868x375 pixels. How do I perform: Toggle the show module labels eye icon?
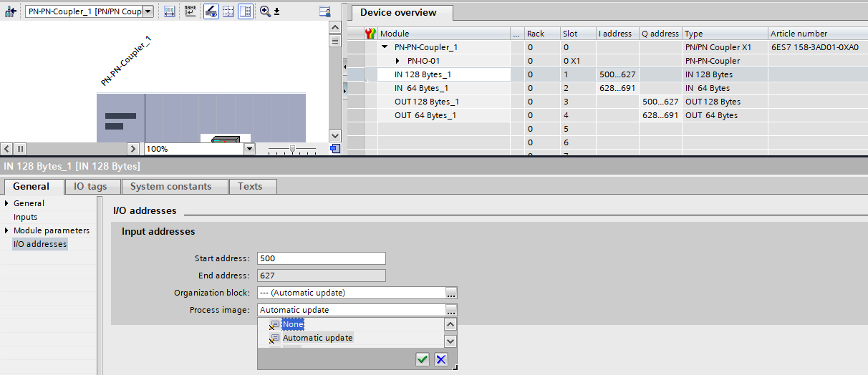coord(211,11)
